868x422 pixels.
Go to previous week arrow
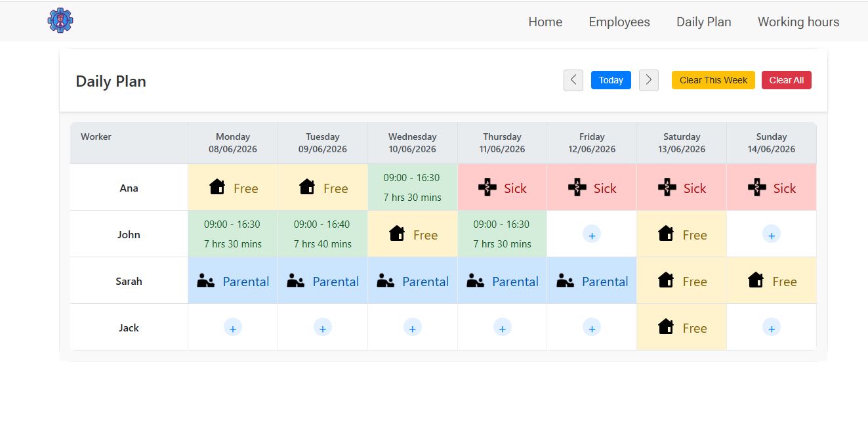point(573,80)
